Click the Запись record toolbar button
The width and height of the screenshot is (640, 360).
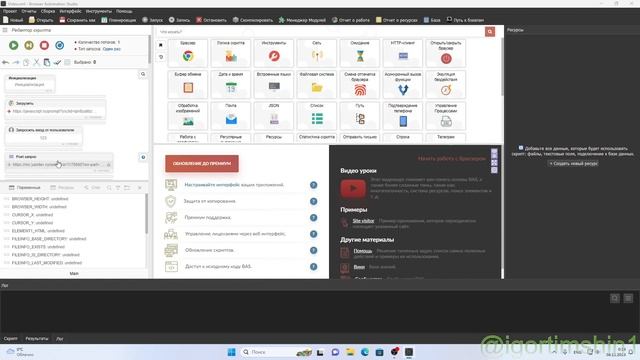pos(179,20)
